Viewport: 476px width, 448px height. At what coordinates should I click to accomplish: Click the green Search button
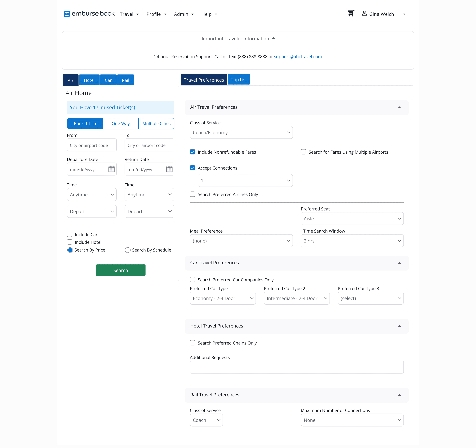tap(120, 270)
